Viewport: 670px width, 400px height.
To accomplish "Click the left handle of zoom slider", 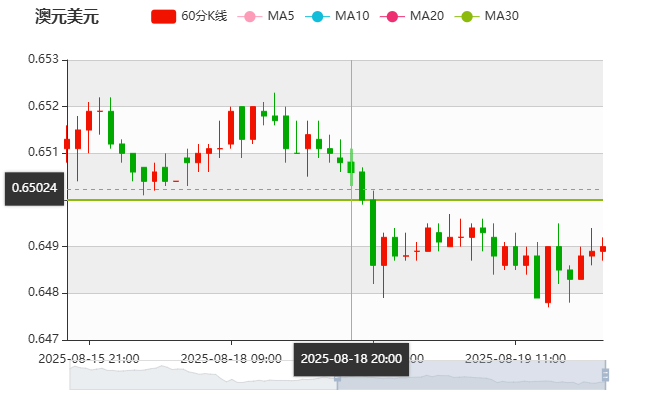I will tap(337, 378).
